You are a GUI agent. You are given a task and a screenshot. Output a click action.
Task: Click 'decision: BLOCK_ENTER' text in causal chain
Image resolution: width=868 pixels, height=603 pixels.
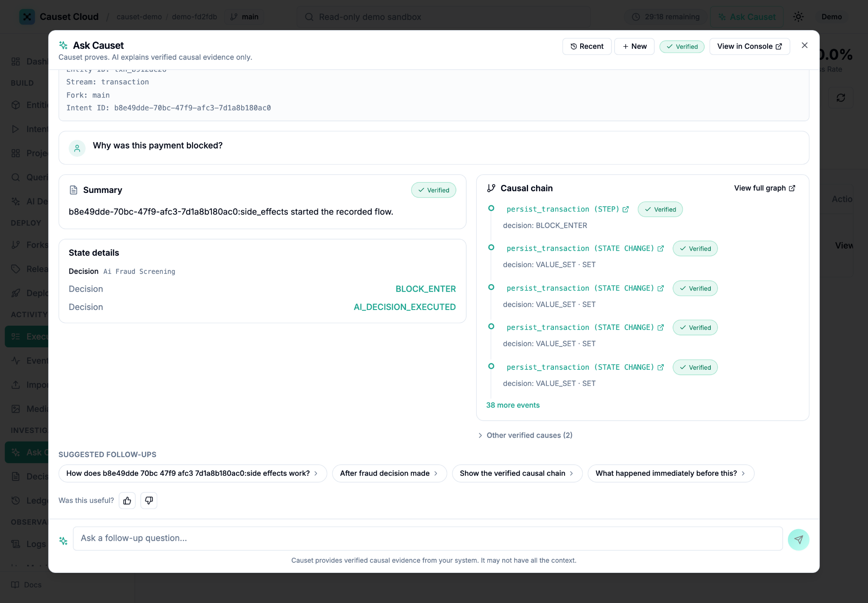coord(545,226)
